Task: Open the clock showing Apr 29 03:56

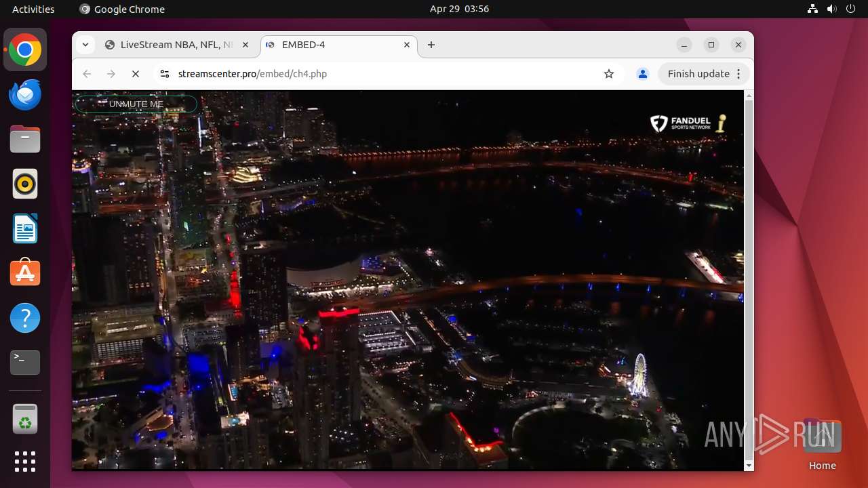Action: pos(459,9)
